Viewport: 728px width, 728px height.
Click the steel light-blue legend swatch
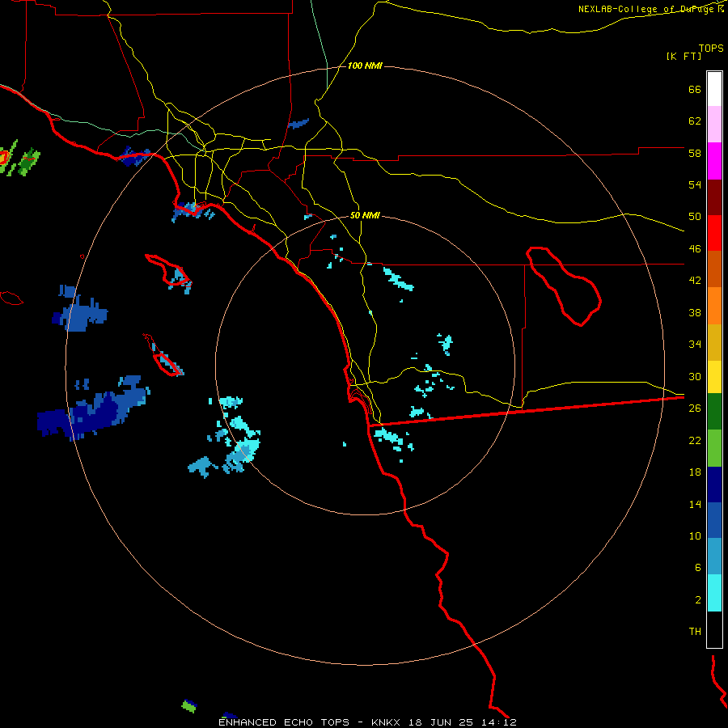pos(714,557)
